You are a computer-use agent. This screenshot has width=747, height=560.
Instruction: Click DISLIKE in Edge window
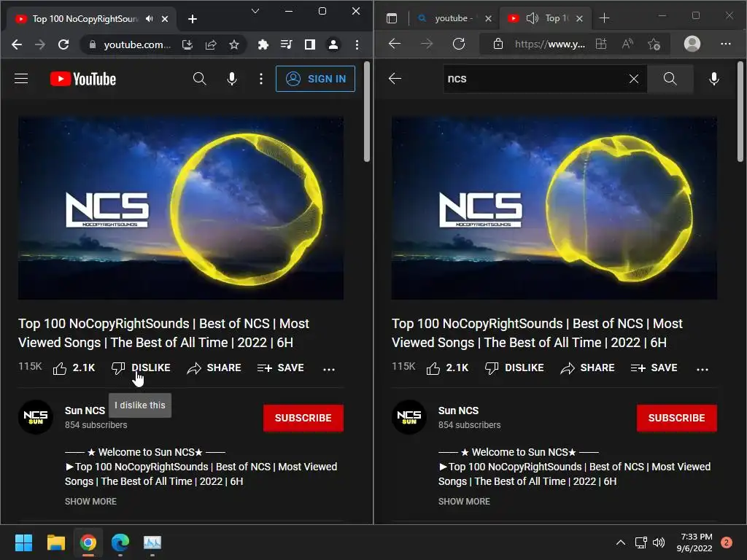514,368
